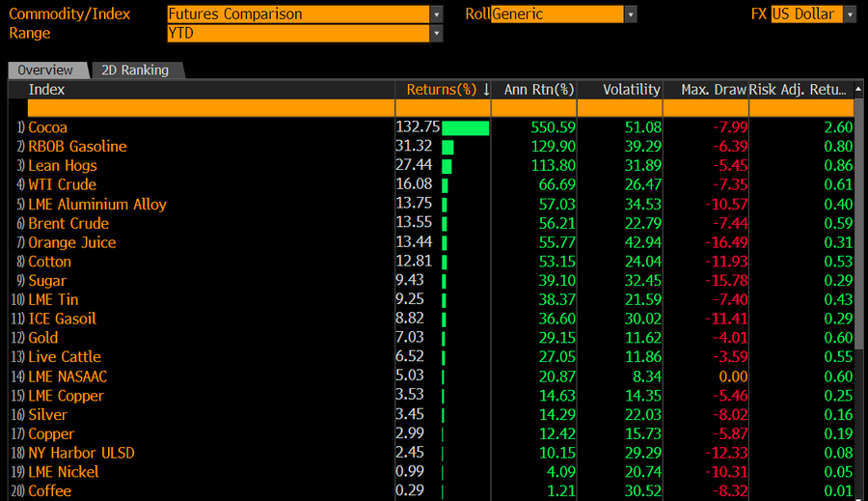Click the Returns sort direction arrow
This screenshot has width=868, height=501.
pos(486,90)
